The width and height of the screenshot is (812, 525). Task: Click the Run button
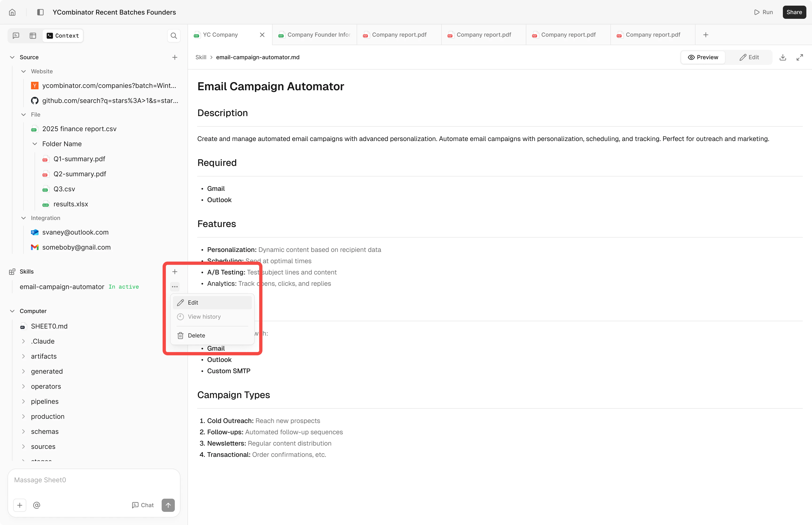(764, 12)
